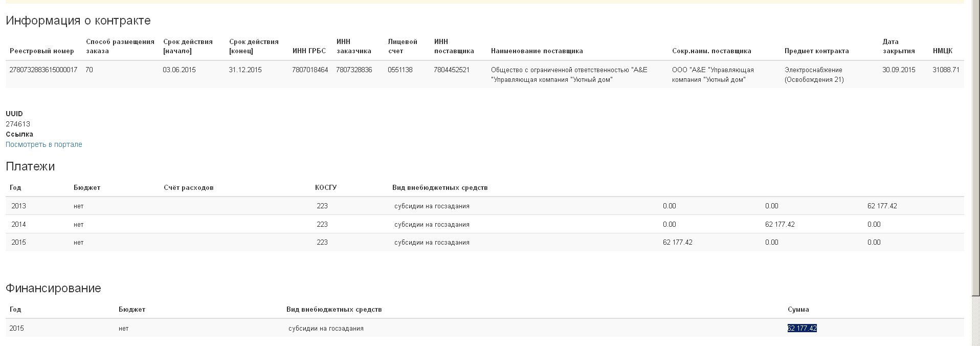
Task: Click 62 177.42 in the 2014 row
Action: (x=780, y=224)
